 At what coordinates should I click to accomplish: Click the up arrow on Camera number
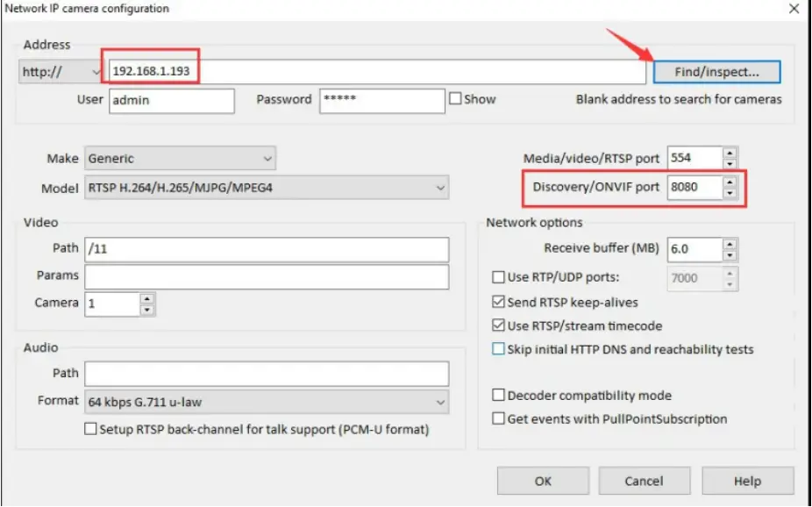pos(146,299)
